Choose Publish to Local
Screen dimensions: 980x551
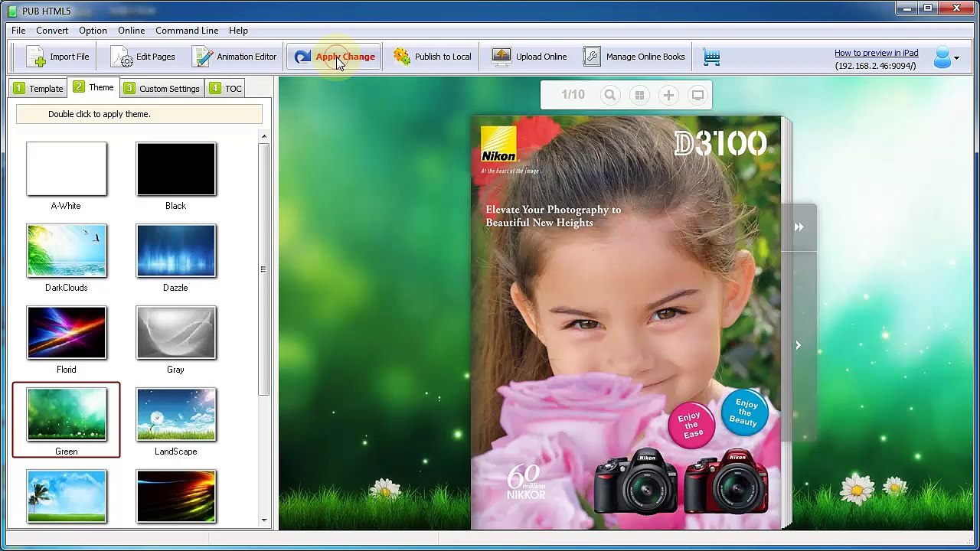[432, 57]
